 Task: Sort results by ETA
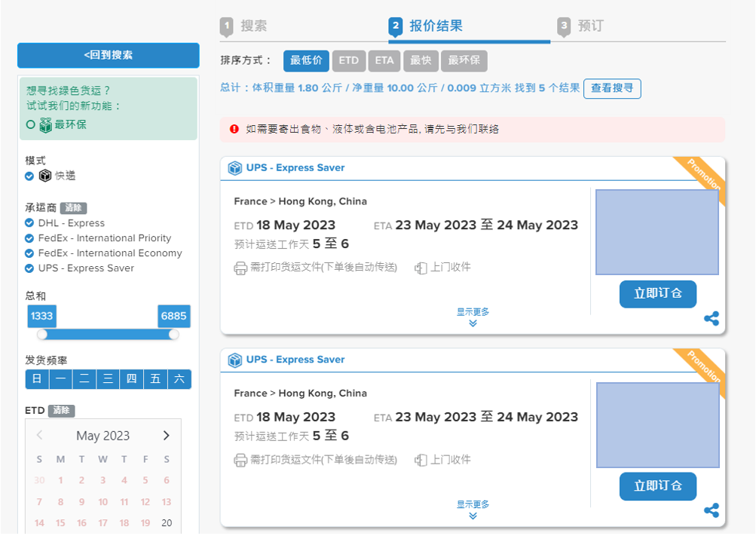click(x=384, y=61)
